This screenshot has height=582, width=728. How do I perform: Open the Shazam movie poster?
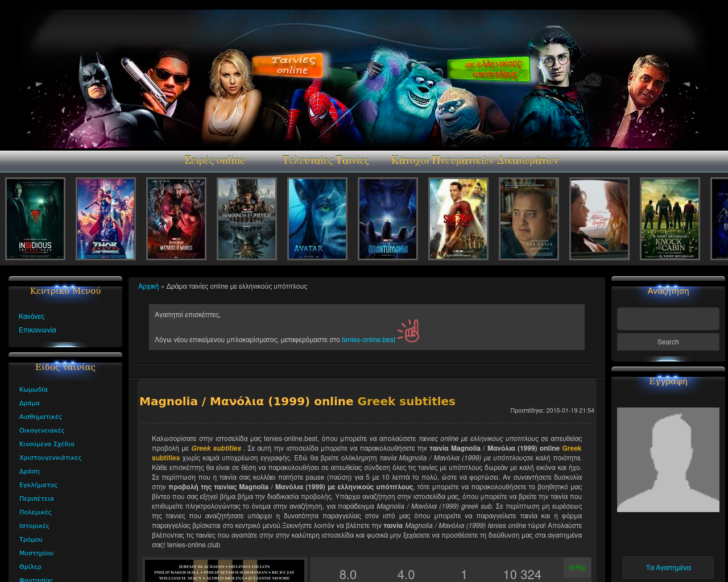[x=458, y=219]
